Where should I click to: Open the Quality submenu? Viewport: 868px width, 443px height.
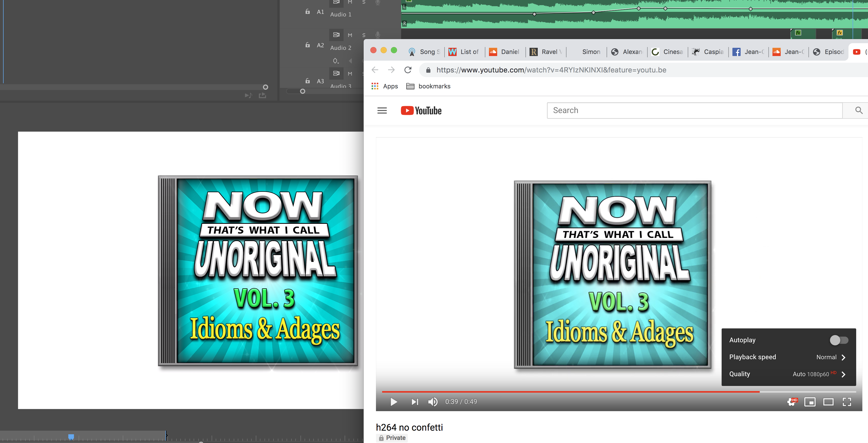coord(788,374)
